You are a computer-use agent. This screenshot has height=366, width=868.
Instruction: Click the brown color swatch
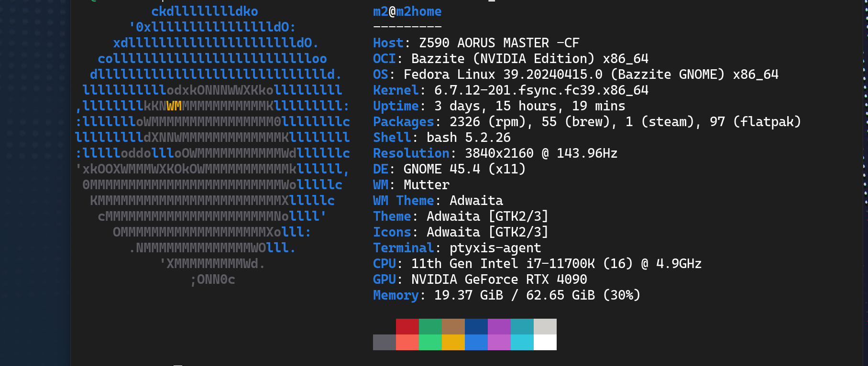tap(453, 327)
